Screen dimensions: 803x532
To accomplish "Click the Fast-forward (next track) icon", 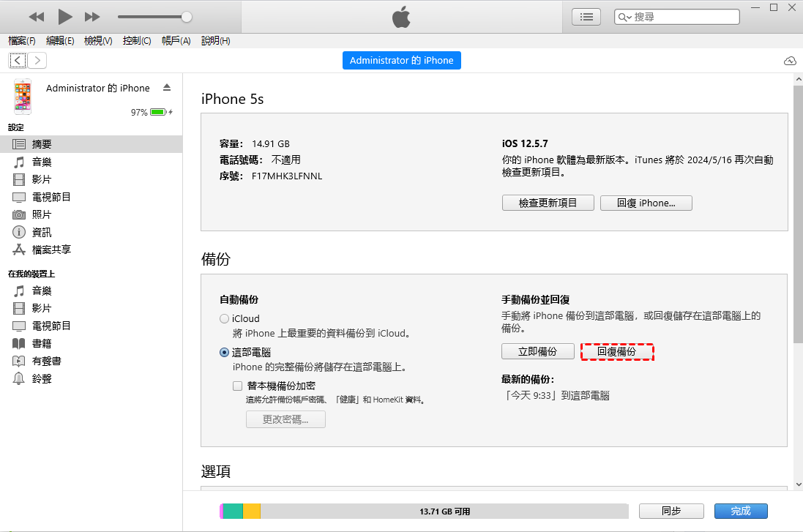I will 92,16.
